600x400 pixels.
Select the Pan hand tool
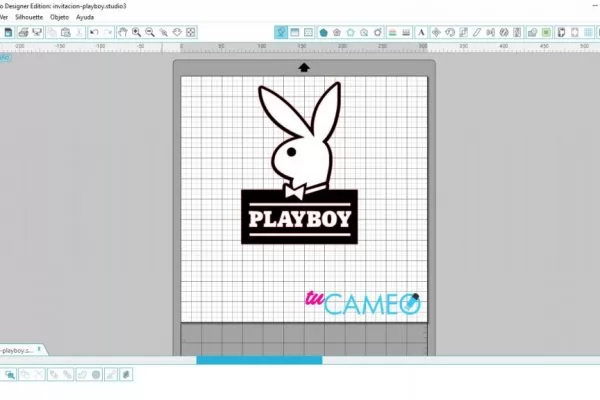point(122,33)
